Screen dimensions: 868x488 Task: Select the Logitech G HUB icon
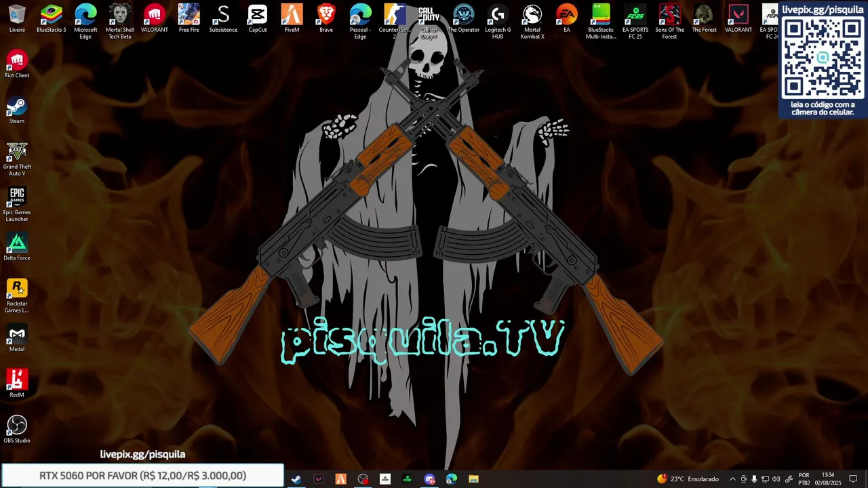point(498,21)
